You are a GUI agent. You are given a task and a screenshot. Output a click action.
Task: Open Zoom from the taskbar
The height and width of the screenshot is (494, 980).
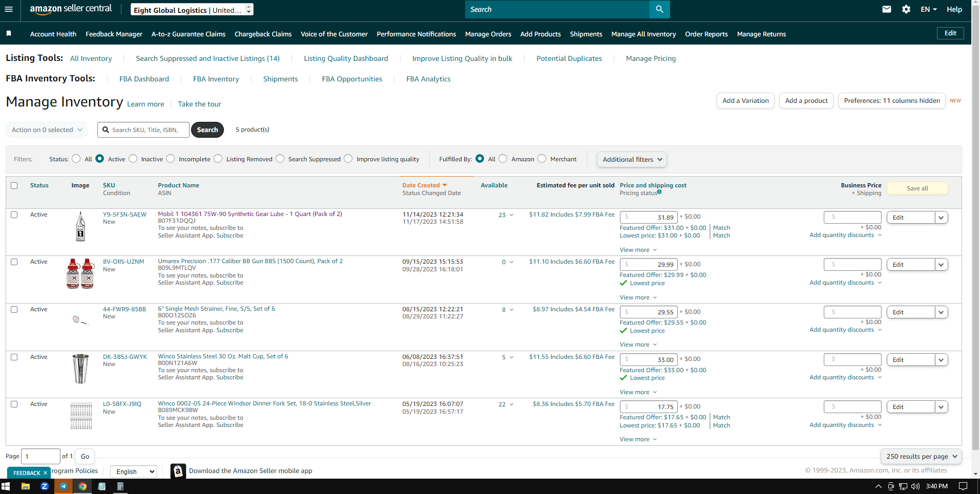pyautogui.click(x=45, y=486)
